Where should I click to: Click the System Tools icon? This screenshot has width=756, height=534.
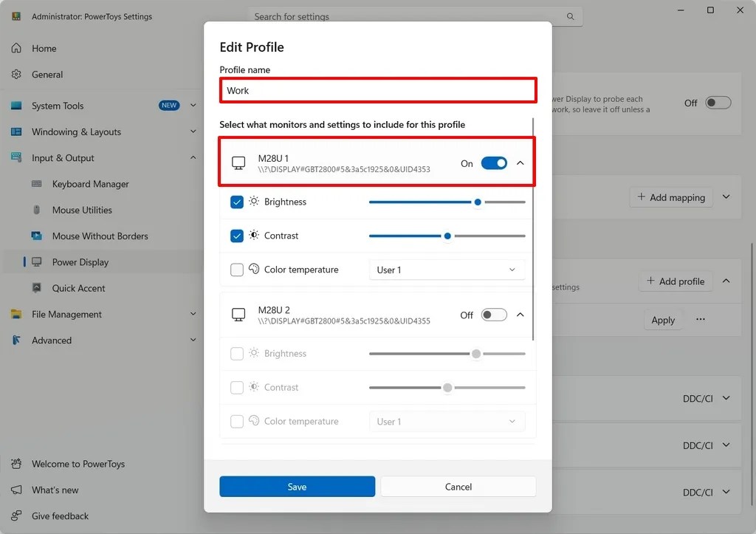click(16, 106)
